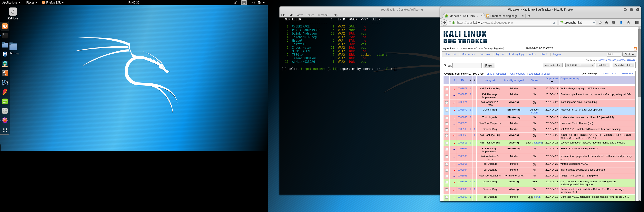The image size is (644, 212).
Task: Click the bookmark star icon
Action: pos(600,23)
